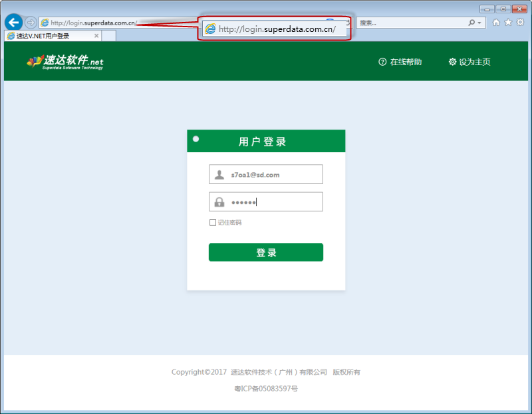Click the 设为主页 link
Image resolution: width=532 pixels, height=414 pixels.
point(469,62)
